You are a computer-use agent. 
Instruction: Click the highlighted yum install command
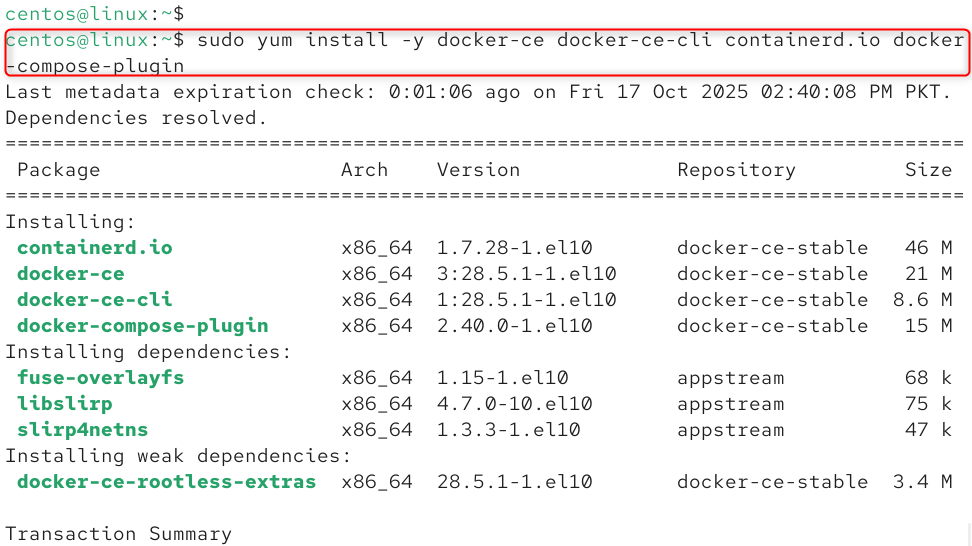click(486, 52)
